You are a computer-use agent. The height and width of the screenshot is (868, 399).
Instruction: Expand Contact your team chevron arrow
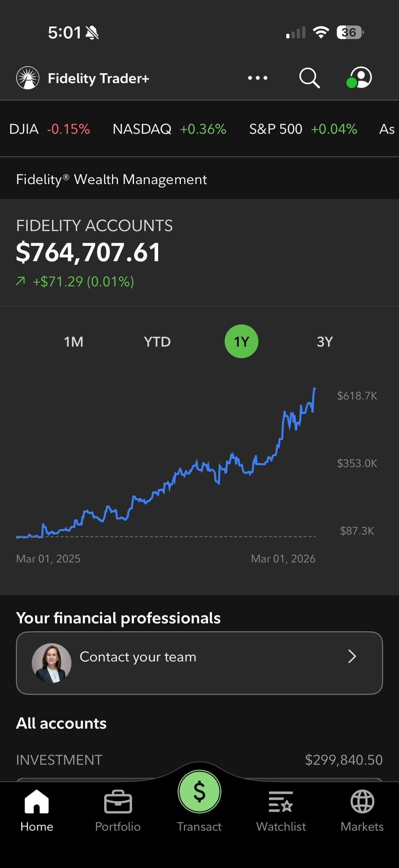click(352, 657)
